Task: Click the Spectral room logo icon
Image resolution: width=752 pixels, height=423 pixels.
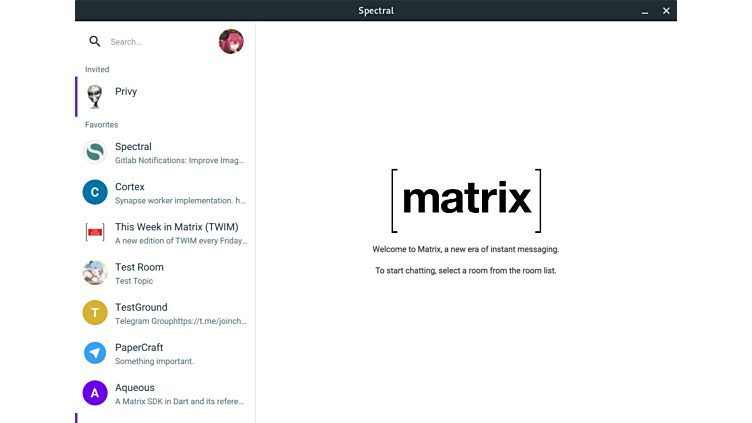Action: click(95, 152)
